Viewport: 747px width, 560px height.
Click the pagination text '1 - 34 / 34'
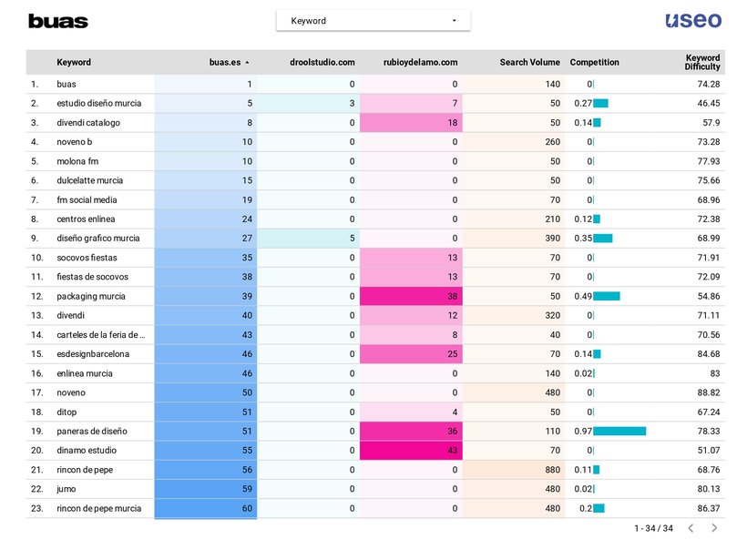click(654, 528)
